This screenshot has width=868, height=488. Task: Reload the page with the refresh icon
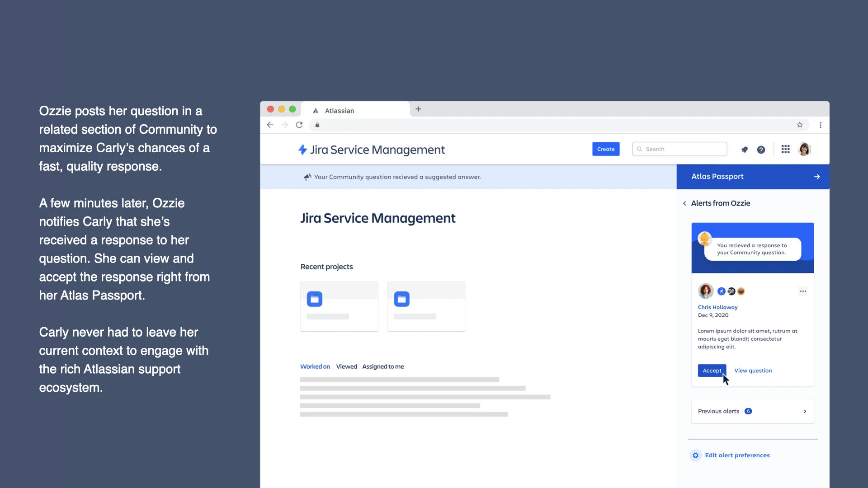[x=299, y=125]
